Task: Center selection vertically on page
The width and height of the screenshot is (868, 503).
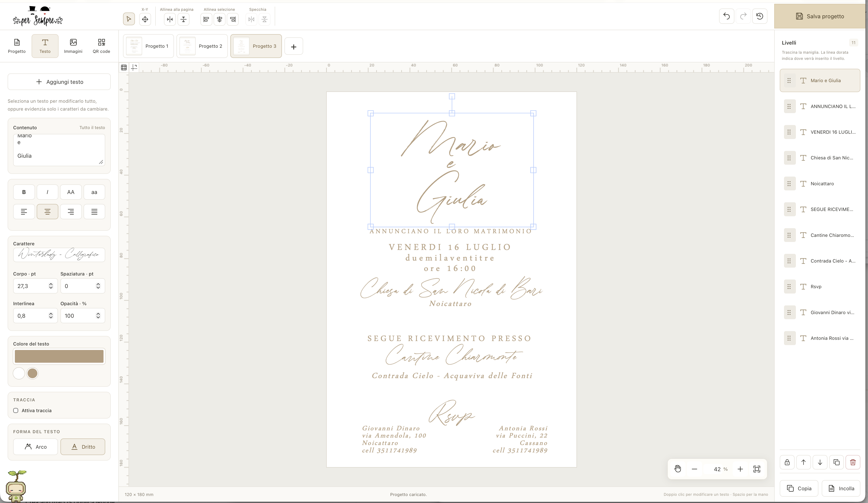Action: coord(183,19)
